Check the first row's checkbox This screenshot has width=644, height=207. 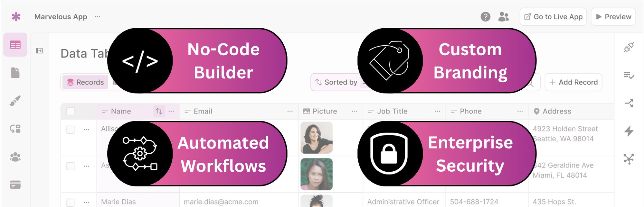(x=70, y=130)
